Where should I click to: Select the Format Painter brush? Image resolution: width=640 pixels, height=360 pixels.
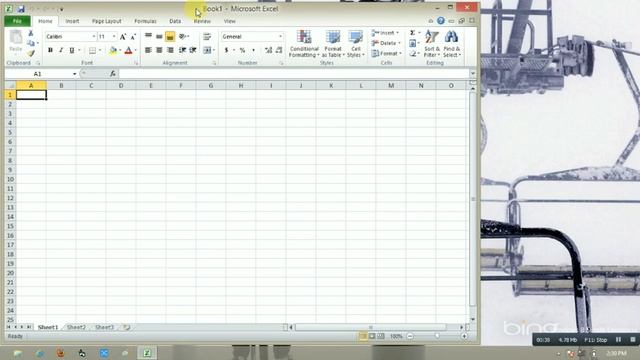(31, 53)
